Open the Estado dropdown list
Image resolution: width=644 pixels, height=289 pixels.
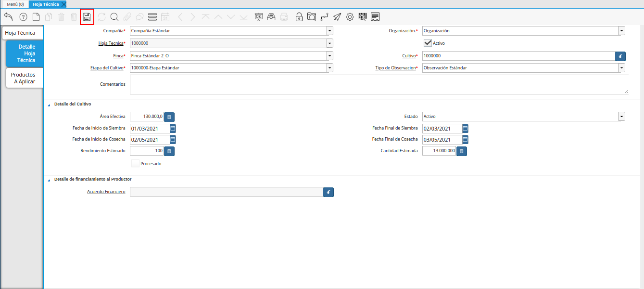pos(621,117)
